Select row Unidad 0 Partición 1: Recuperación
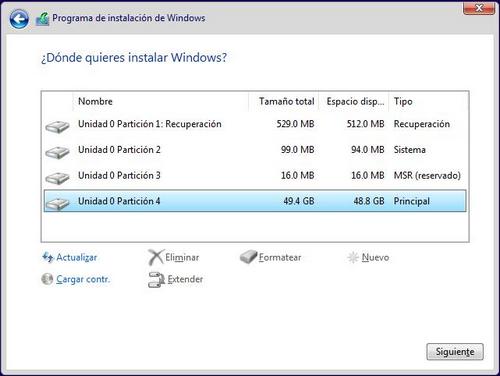 pos(255,124)
